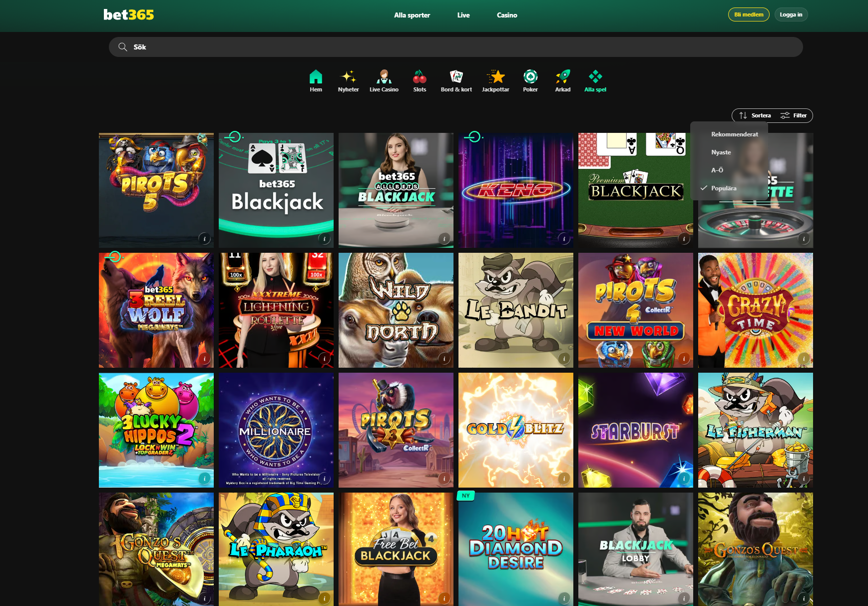Viewport: 868px width, 606px height.
Task: Open the Casino section in header
Action: (x=507, y=15)
